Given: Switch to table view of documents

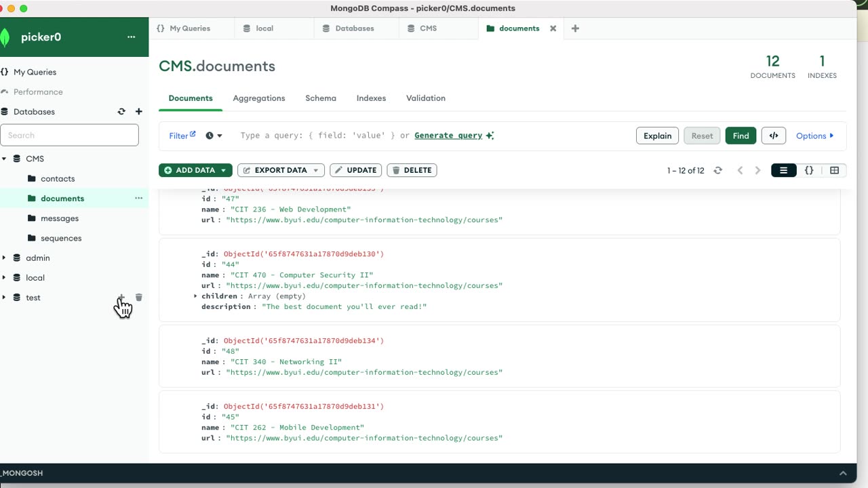Looking at the screenshot, I should click(x=834, y=171).
